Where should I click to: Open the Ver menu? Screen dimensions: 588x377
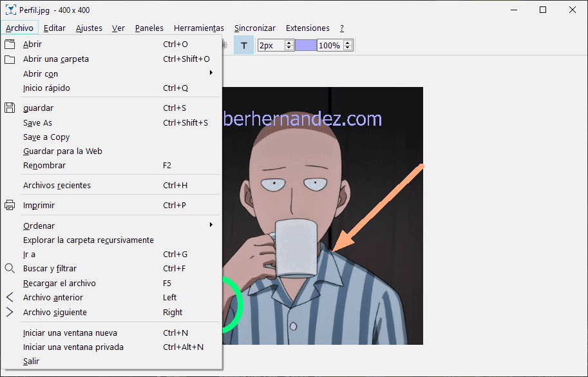coord(118,28)
